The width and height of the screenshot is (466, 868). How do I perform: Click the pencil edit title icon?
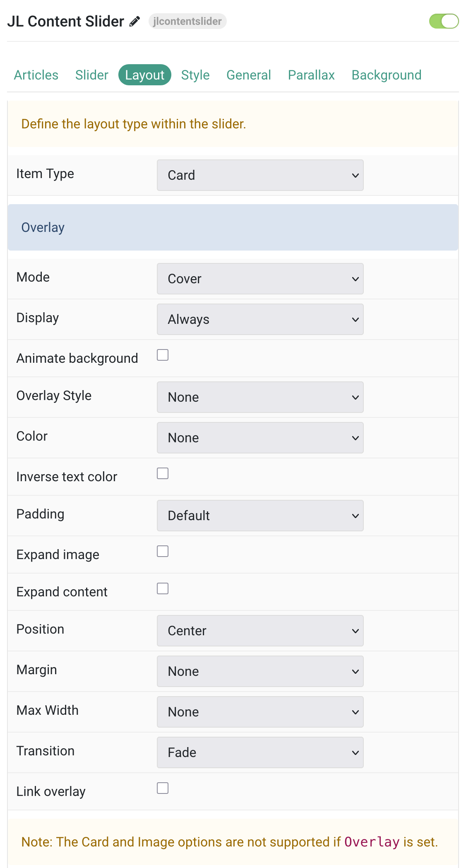tap(135, 22)
